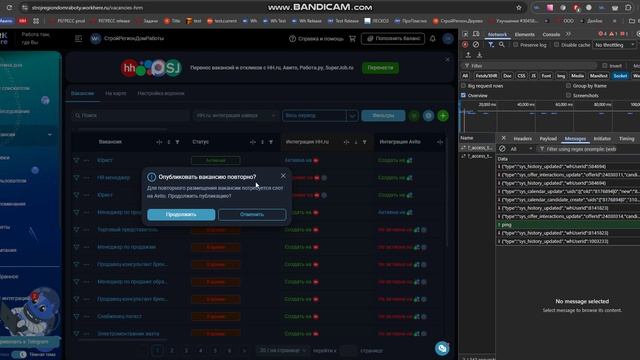Open Пополнить баланс
This screenshot has width=640, height=360.
point(393,38)
